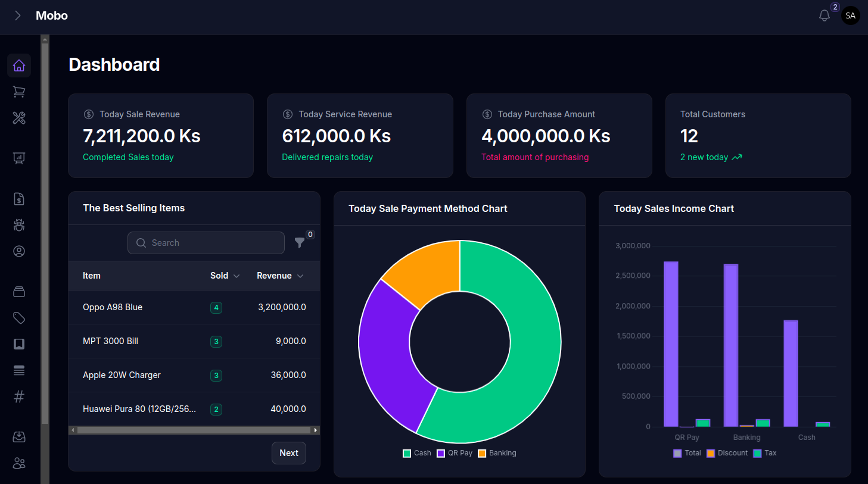Toggle the Discount series in sales income chart

click(x=727, y=452)
